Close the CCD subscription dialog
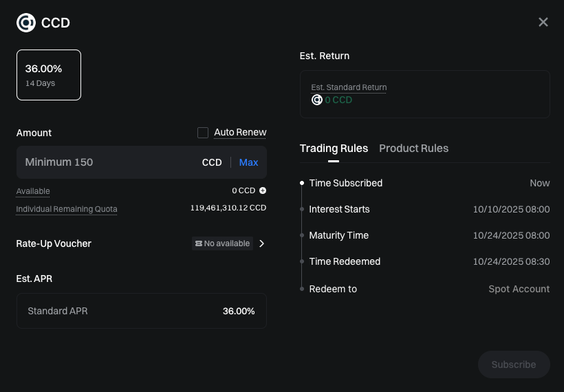Image resolution: width=564 pixels, height=392 pixels. coord(543,22)
